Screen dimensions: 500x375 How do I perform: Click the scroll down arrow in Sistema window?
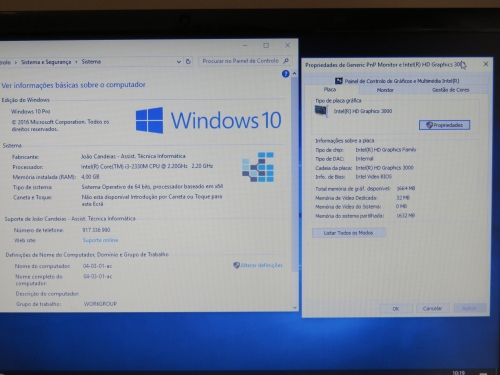(294, 308)
